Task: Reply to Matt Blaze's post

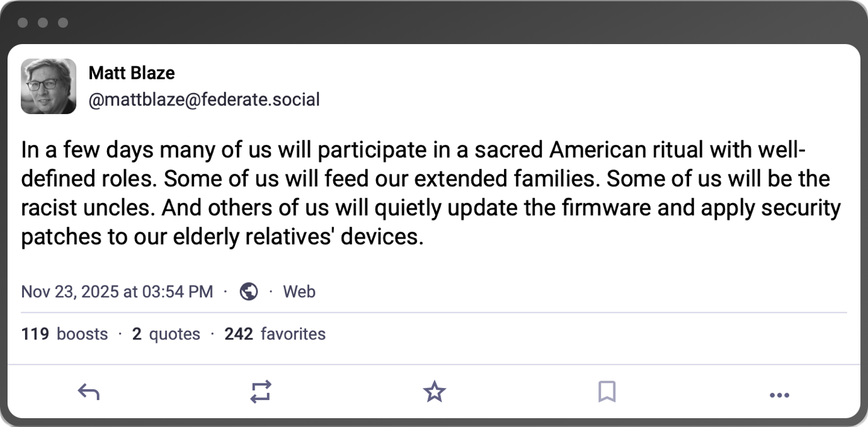Action: pyautogui.click(x=89, y=393)
